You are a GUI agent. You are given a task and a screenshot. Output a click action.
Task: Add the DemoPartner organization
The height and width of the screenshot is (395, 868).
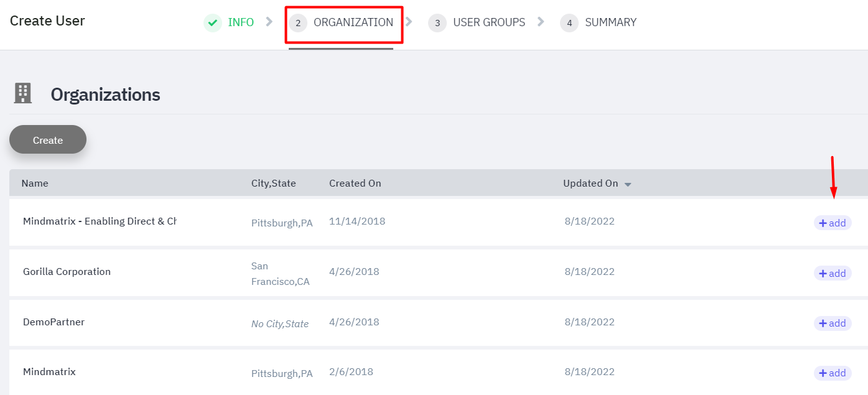click(x=833, y=323)
